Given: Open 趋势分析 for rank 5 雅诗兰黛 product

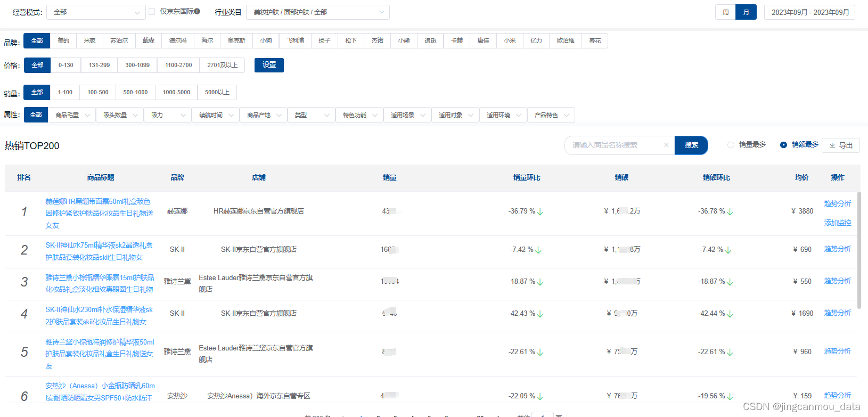Looking at the screenshot, I should pyautogui.click(x=838, y=351).
